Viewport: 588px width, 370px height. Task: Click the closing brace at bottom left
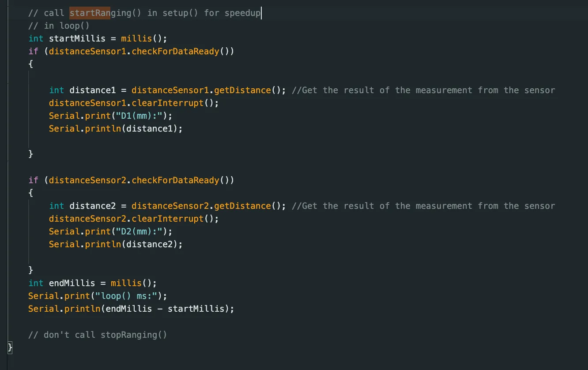point(10,347)
